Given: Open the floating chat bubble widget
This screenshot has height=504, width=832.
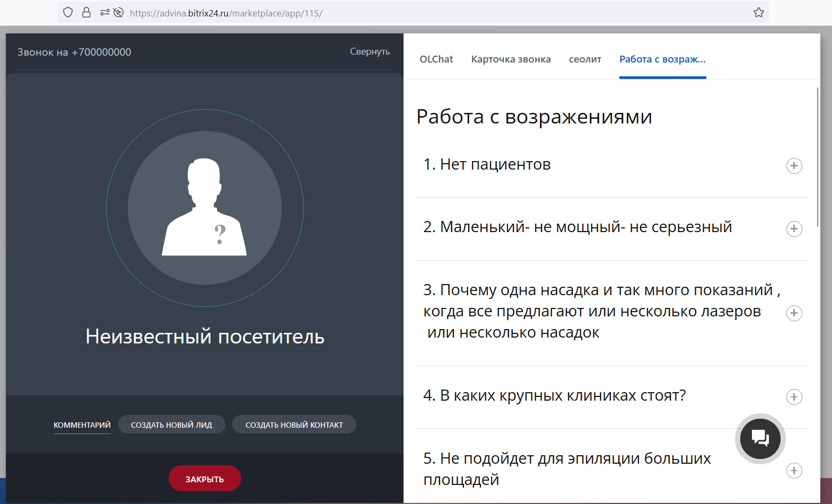Looking at the screenshot, I should click(x=760, y=439).
